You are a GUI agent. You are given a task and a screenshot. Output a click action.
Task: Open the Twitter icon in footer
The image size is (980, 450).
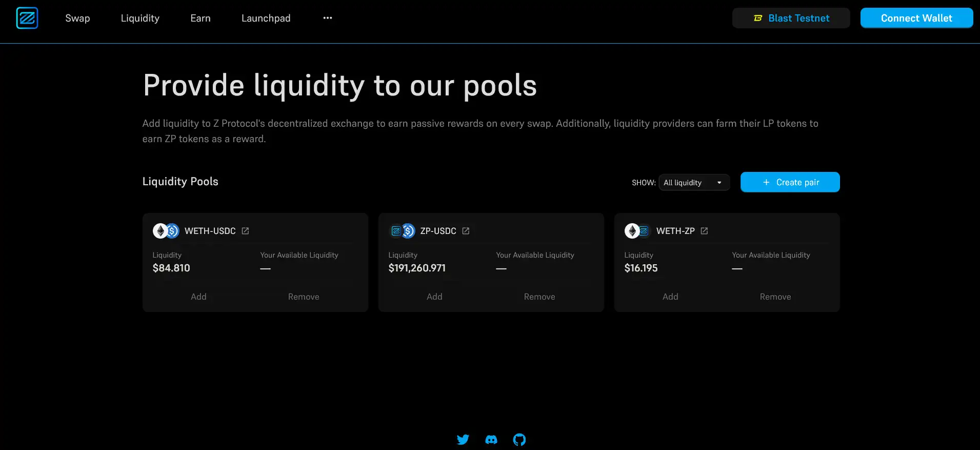pyautogui.click(x=463, y=439)
